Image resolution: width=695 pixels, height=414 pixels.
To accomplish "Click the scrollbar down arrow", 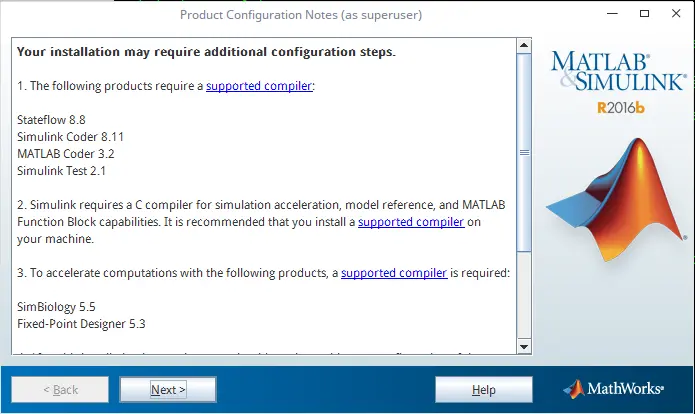I will click(524, 347).
